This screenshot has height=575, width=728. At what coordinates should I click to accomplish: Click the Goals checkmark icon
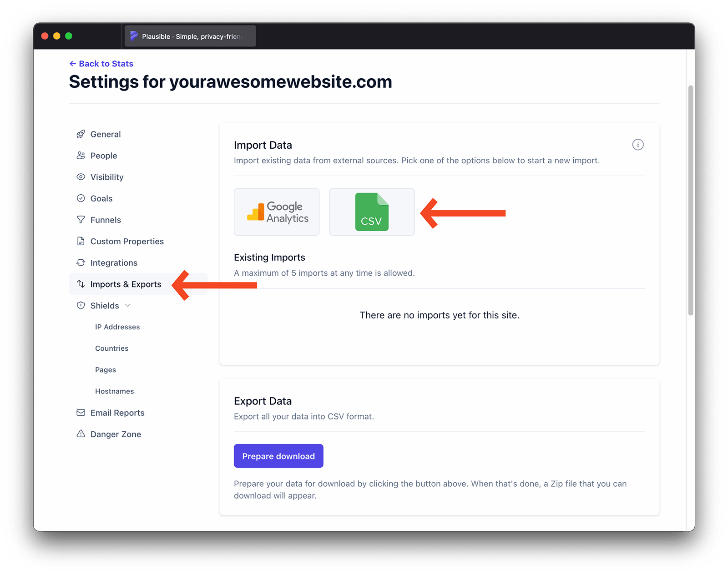[81, 198]
